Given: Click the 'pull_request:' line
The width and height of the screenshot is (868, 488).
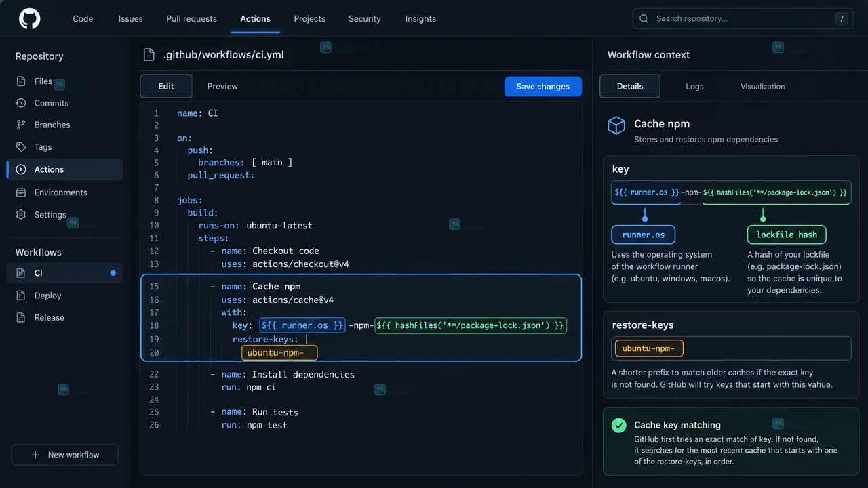Looking at the screenshot, I should tap(221, 175).
